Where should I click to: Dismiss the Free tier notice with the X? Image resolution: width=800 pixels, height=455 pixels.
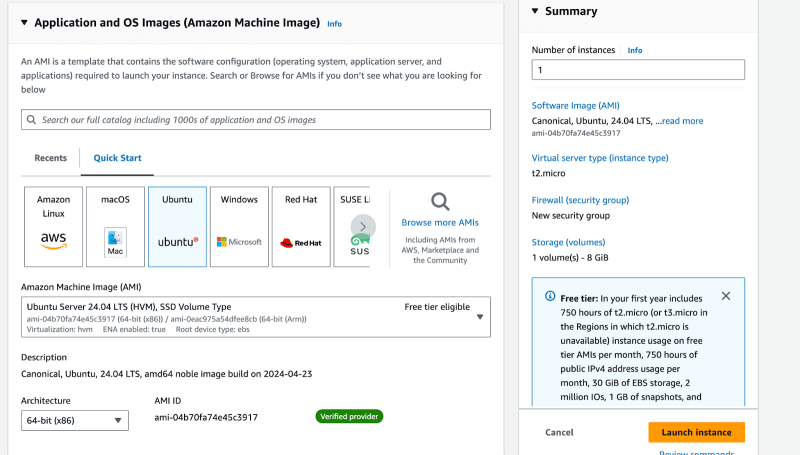tap(726, 296)
